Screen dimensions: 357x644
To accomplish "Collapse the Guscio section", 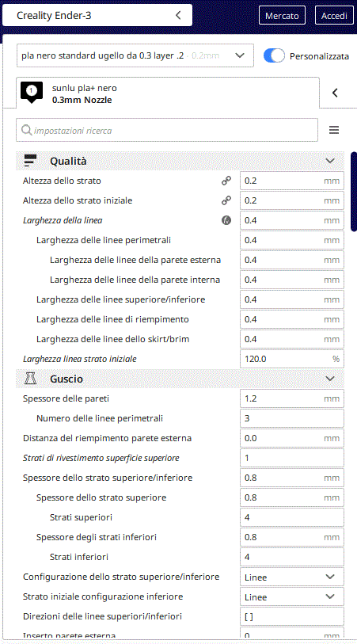I will [330, 379].
